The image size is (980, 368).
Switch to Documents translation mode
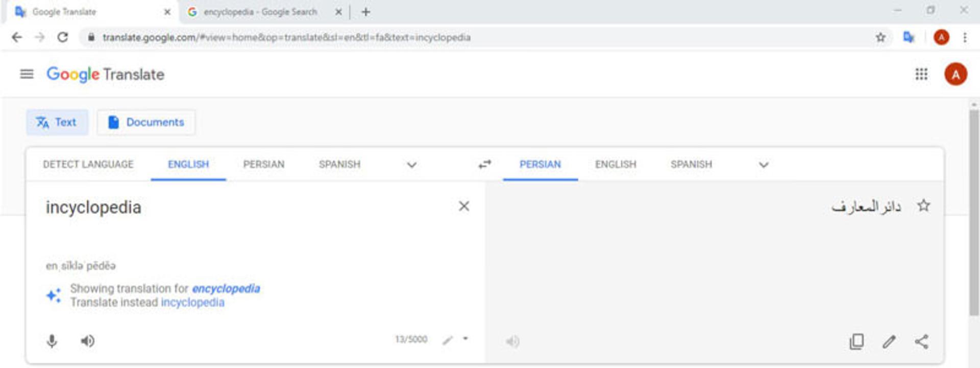pos(146,122)
